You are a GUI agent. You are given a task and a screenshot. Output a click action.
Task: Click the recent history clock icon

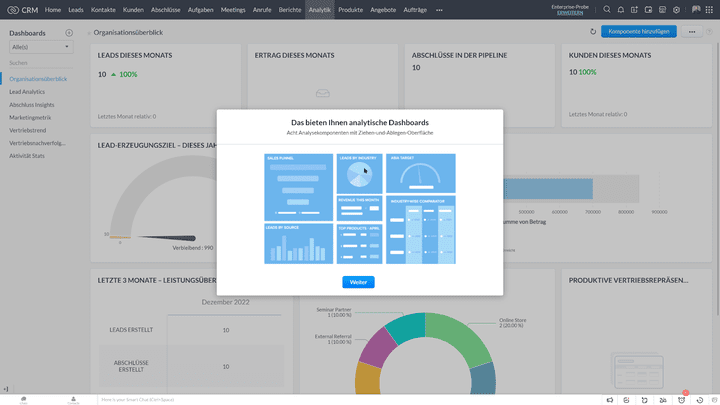point(700,400)
